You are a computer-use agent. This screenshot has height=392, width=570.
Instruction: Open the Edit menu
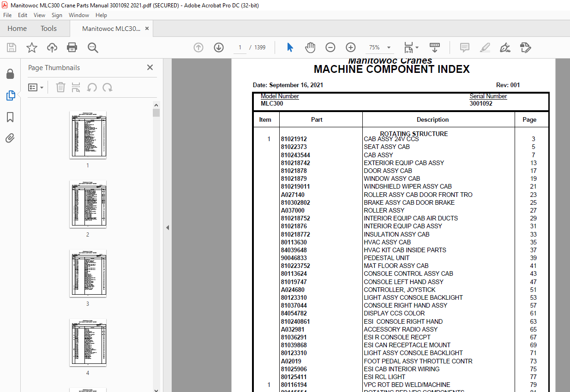point(23,15)
